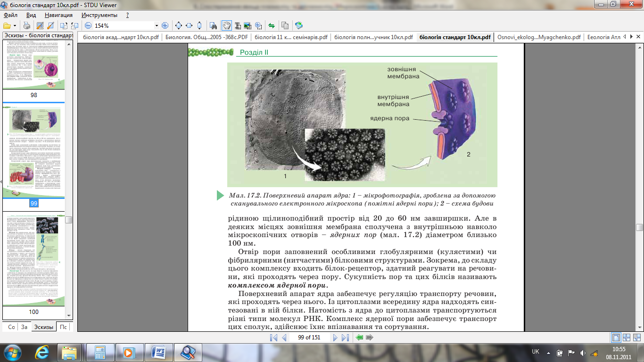The height and width of the screenshot is (362, 644).
Task: Switch to tab Биология. Общ...2005 -368с.PDF
Action: pos(206,37)
